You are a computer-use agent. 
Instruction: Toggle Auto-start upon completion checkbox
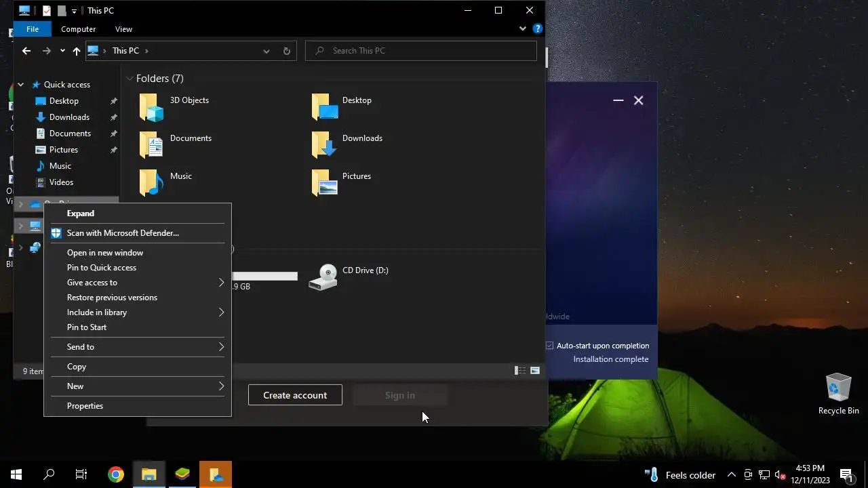550,346
